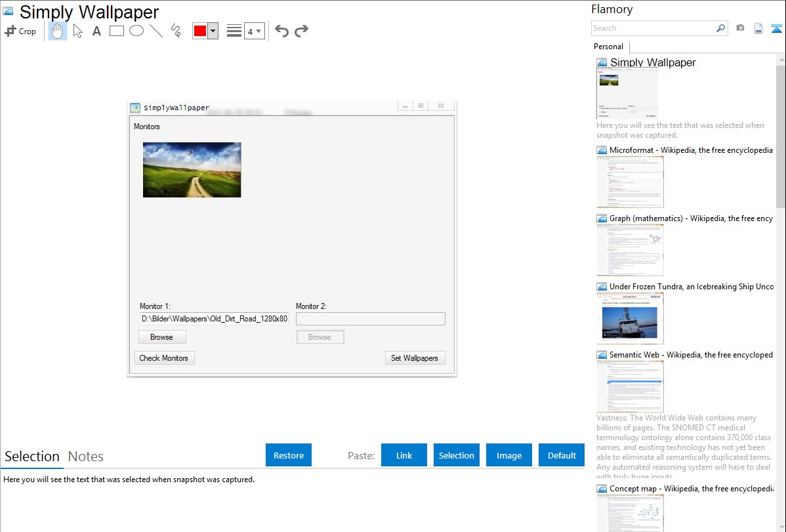786x532 pixels.
Task: Click Browse under Monitor 1
Action: (162, 337)
